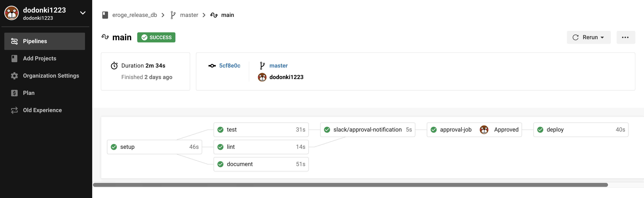644x198 pixels.
Task: Click the dodonki1223 organization avatar
Action: coord(12,13)
